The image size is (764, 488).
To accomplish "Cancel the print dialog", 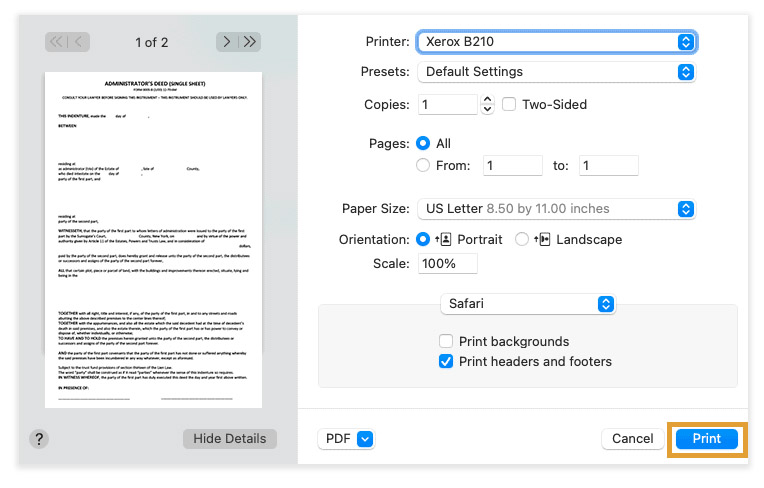I will point(632,439).
